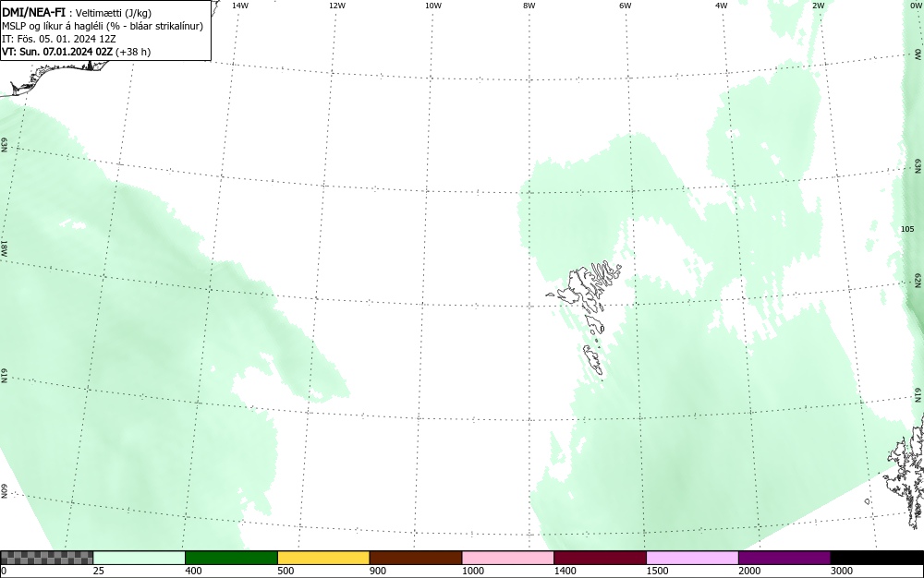Click the pink 1000–1400 legend swatch

click(508, 558)
